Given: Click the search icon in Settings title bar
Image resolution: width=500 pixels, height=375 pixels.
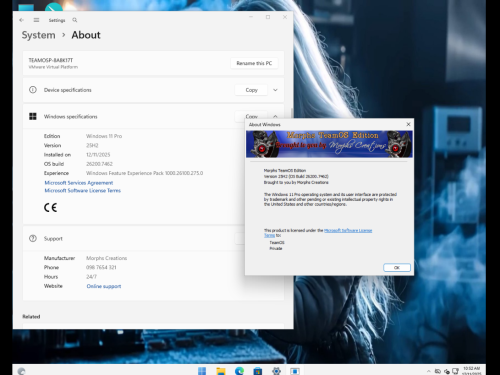Looking at the screenshot, I should [x=75, y=20].
